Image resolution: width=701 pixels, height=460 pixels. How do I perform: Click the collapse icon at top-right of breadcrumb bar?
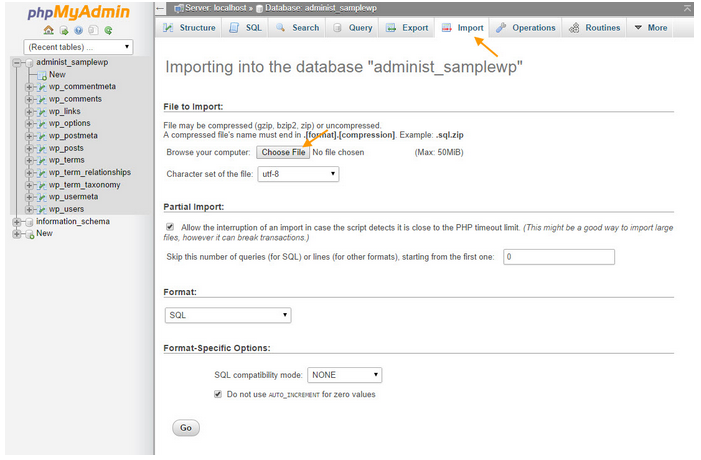point(687,8)
